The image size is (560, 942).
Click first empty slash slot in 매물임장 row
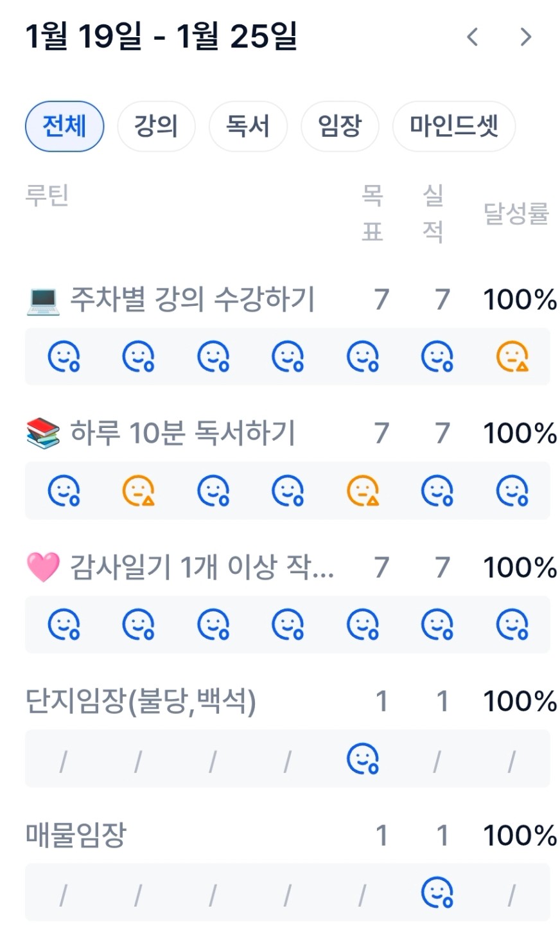point(63,894)
